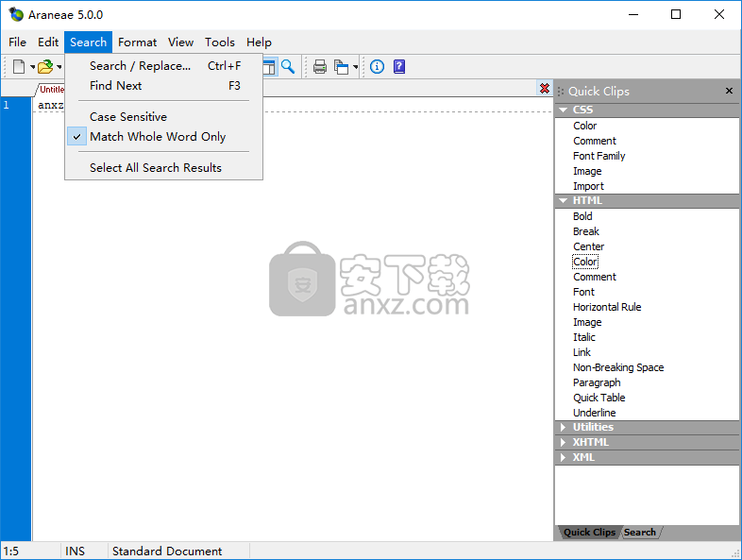
Task: Click the Print toolbar icon
Action: 320,67
